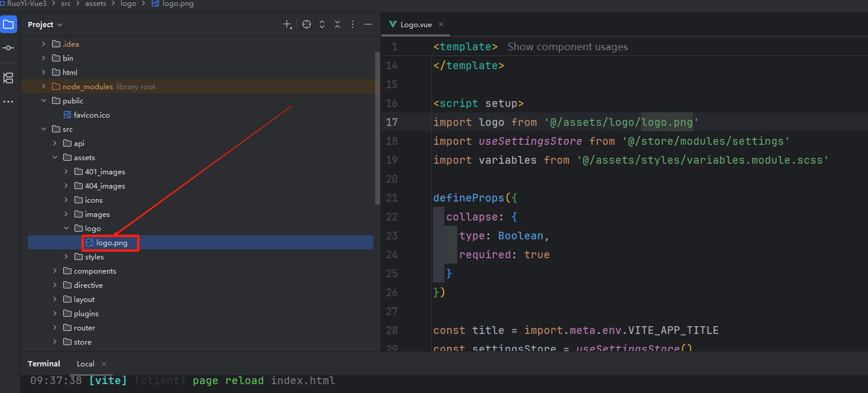The height and width of the screenshot is (393, 868).
Task: Click the page reload index.html terminal line
Action: point(183,381)
